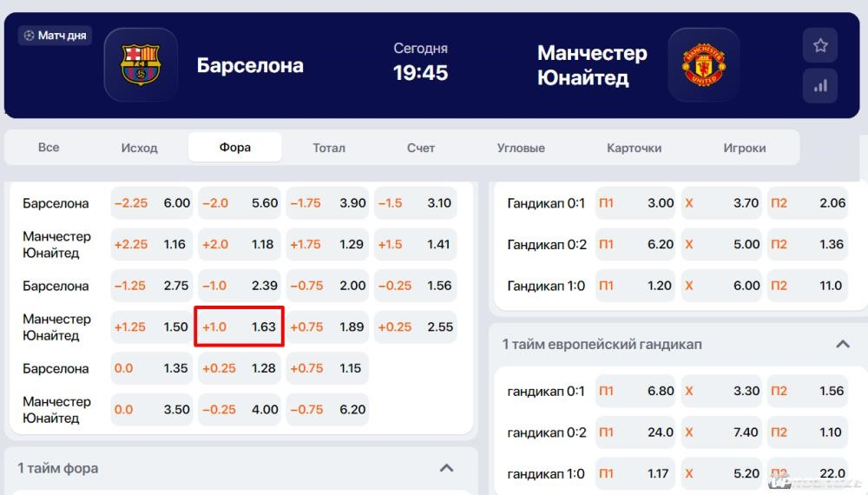Select Гандикап 0:1 П2 odds 2.06
This screenshot has width=868, height=495.
807,203
